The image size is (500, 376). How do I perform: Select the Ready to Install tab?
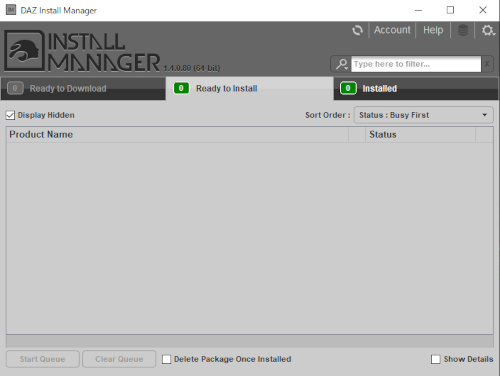click(x=249, y=88)
